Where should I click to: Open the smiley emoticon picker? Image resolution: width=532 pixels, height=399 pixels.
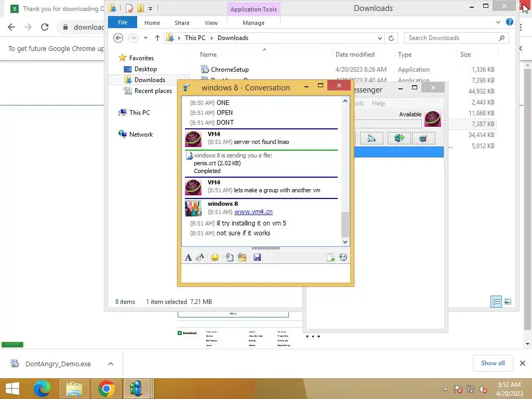215,258
